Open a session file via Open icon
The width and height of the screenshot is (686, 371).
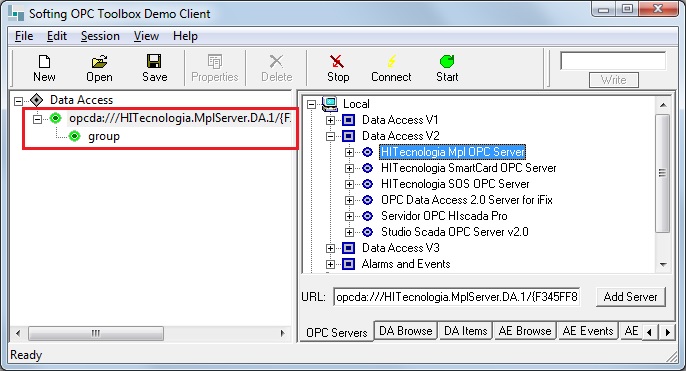pyautogui.click(x=99, y=62)
